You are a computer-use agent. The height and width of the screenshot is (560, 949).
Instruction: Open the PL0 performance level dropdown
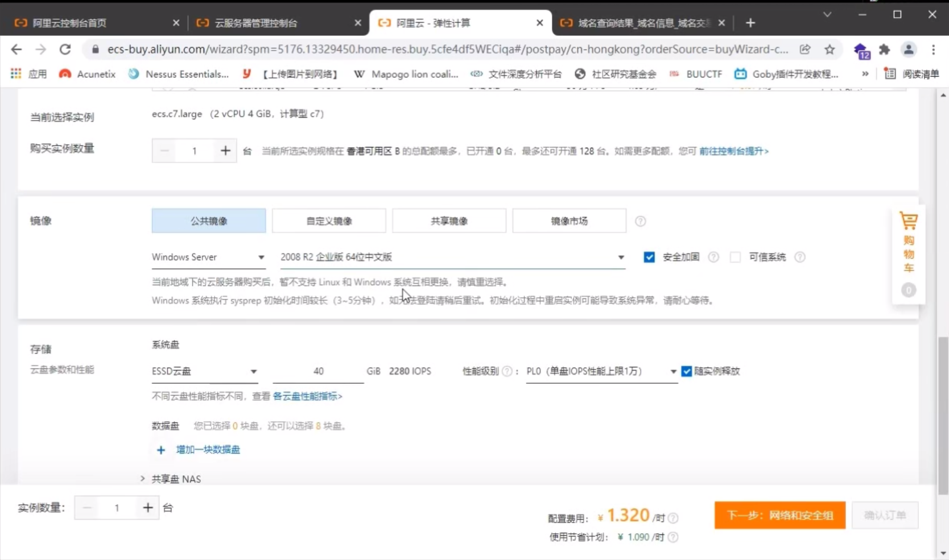[601, 371]
